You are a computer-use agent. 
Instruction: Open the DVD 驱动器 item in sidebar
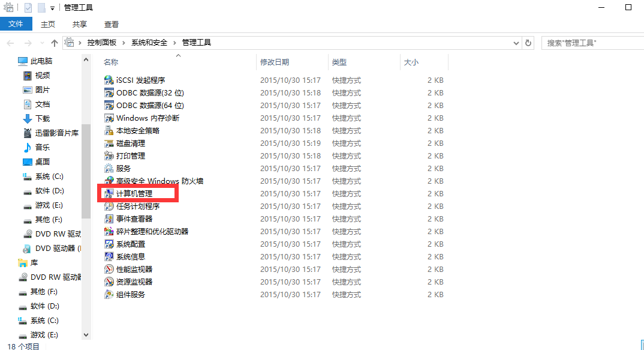pos(52,248)
